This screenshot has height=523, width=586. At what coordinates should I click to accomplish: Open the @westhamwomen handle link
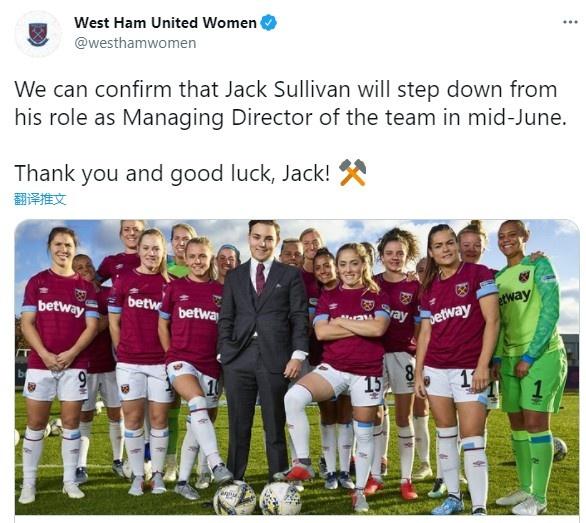[135, 43]
